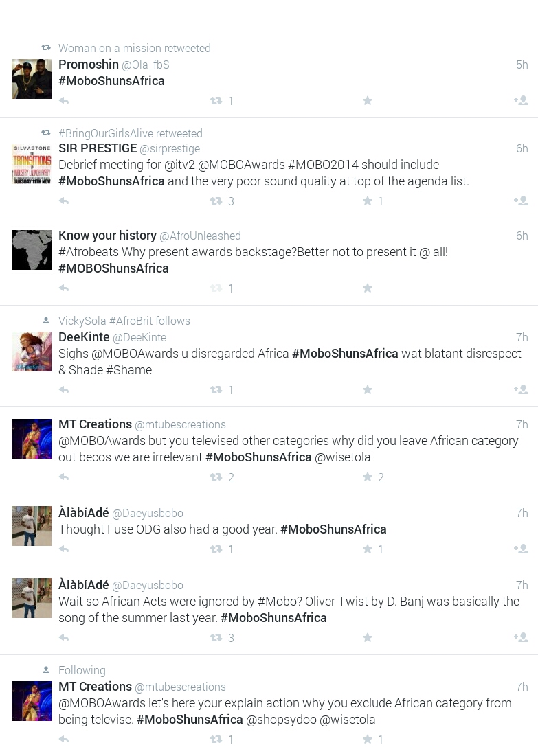The height and width of the screenshot is (756, 538).
Task: Follow ÀlàbíAdé from the Oliver Twist tweet
Action: pos(521,637)
